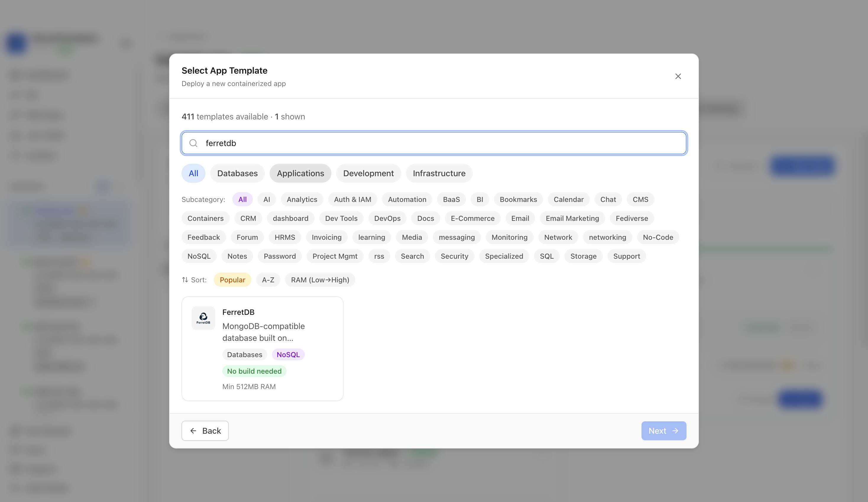
Task: Filter by Search subcategory
Action: (x=412, y=256)
